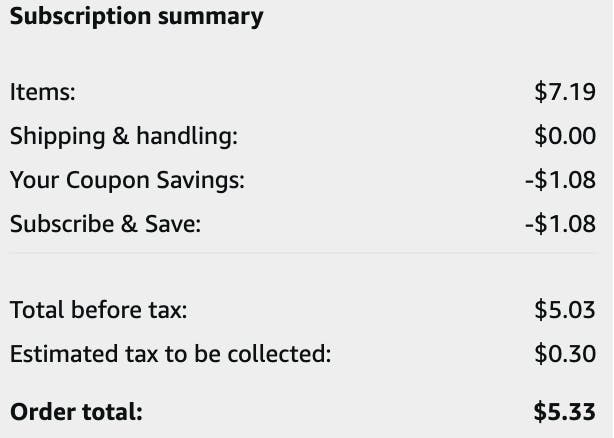Select the -$1.08 Subscribe & Save amount
The height and width of the screenshot is (438, 614).
560,224
